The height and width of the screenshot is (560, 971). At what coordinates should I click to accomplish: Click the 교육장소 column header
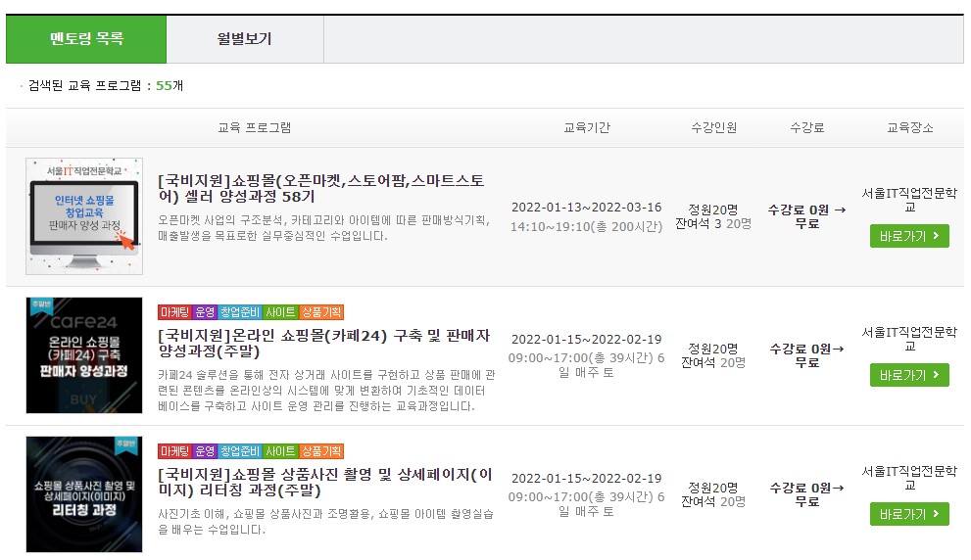[x=909, y=127]
